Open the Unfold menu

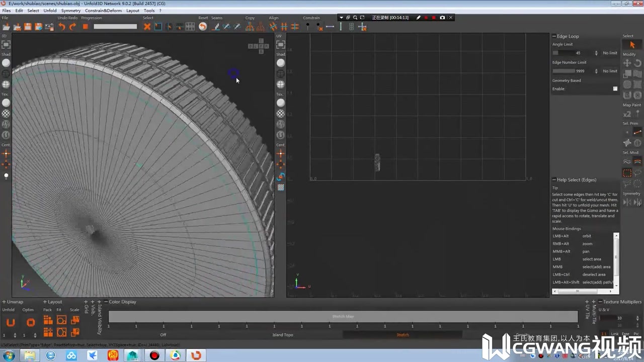pyautogui.click(x=50, y=11)
